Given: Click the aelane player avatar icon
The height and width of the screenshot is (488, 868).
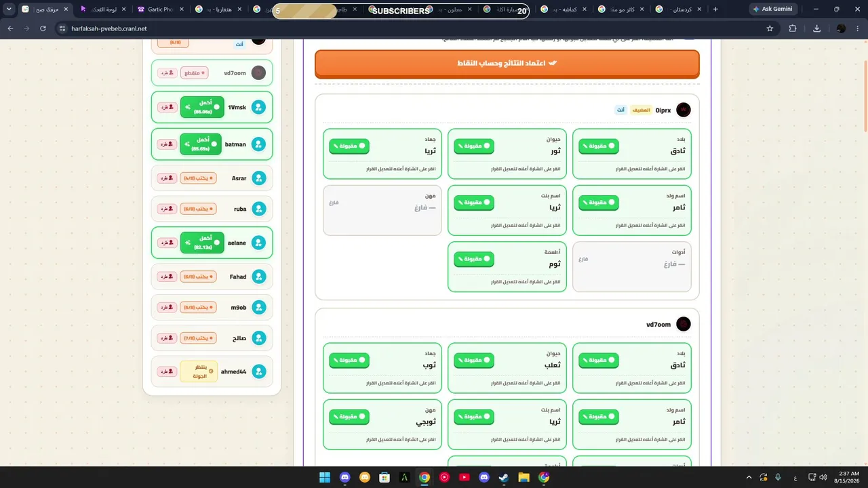Looking at the screenshot, I should coord(258,243).
